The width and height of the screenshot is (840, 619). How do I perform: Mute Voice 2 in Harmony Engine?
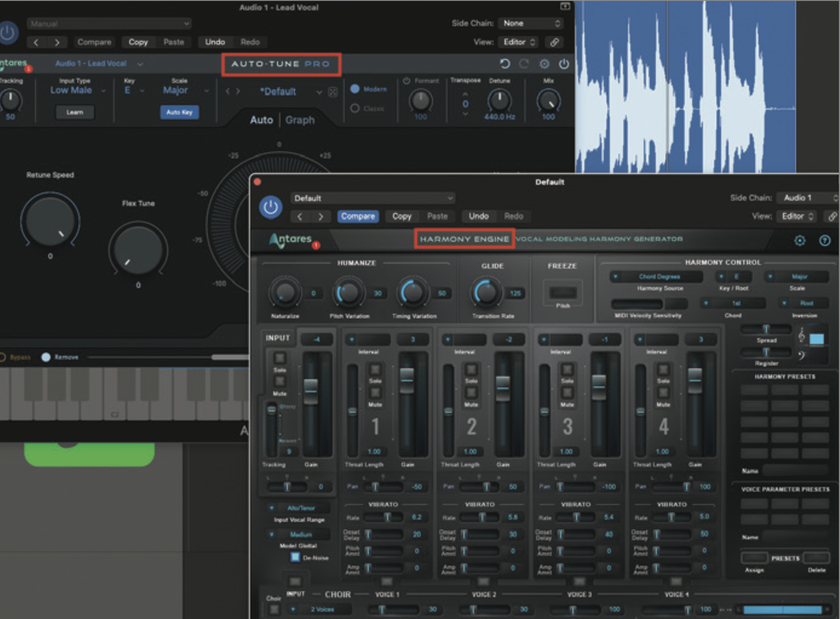[x=472, y=392]
